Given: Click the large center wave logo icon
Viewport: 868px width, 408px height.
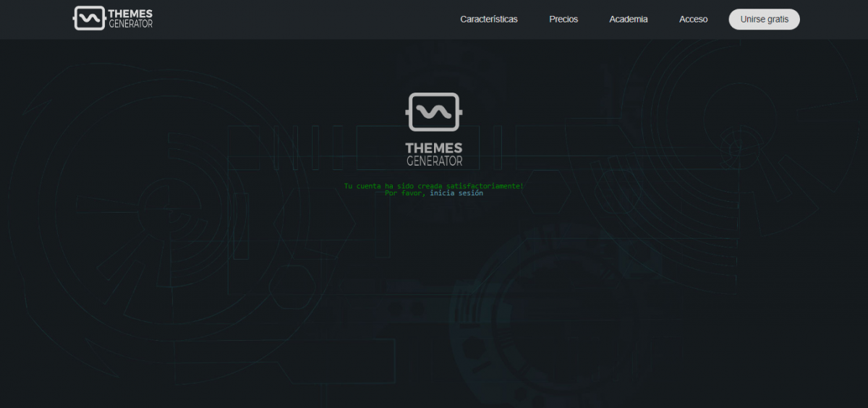Looking at the screenshot, I should click(x=433, y=112).
